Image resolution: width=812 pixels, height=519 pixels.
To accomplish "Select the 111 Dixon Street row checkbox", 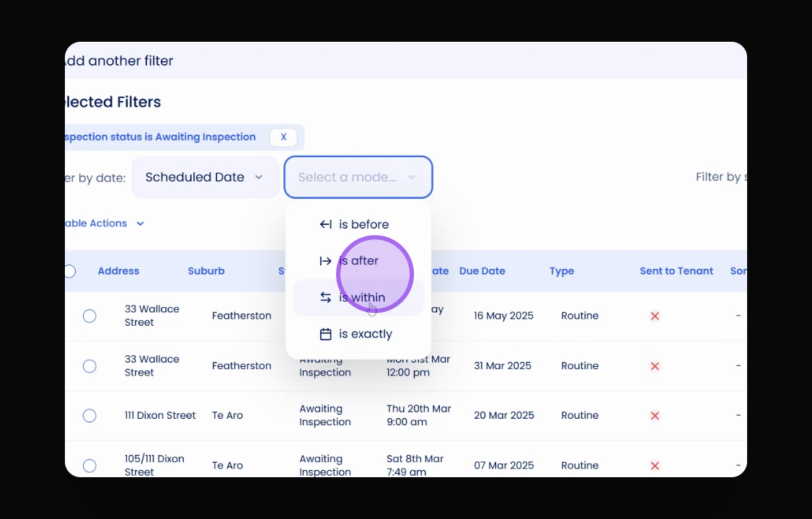I will point(89,415).
